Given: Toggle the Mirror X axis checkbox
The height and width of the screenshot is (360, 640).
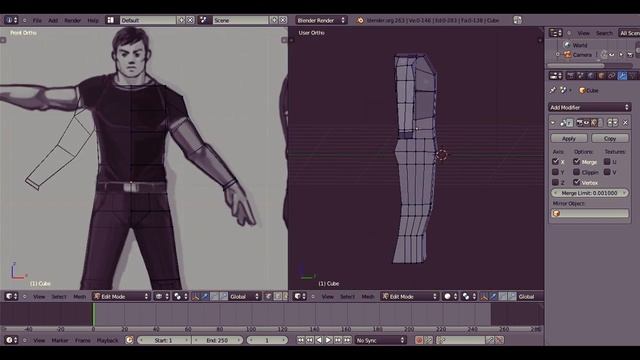Looking at the screenshot, I should coord(556,162).
